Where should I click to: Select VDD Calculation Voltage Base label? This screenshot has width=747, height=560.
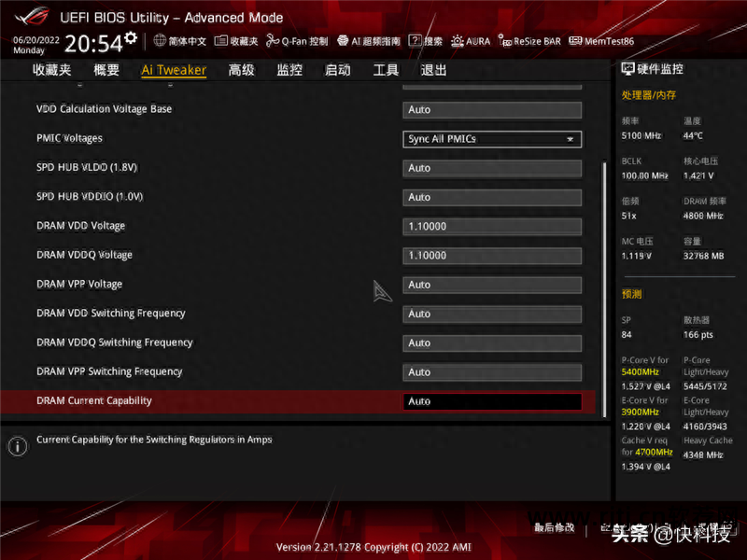point(105,108)
